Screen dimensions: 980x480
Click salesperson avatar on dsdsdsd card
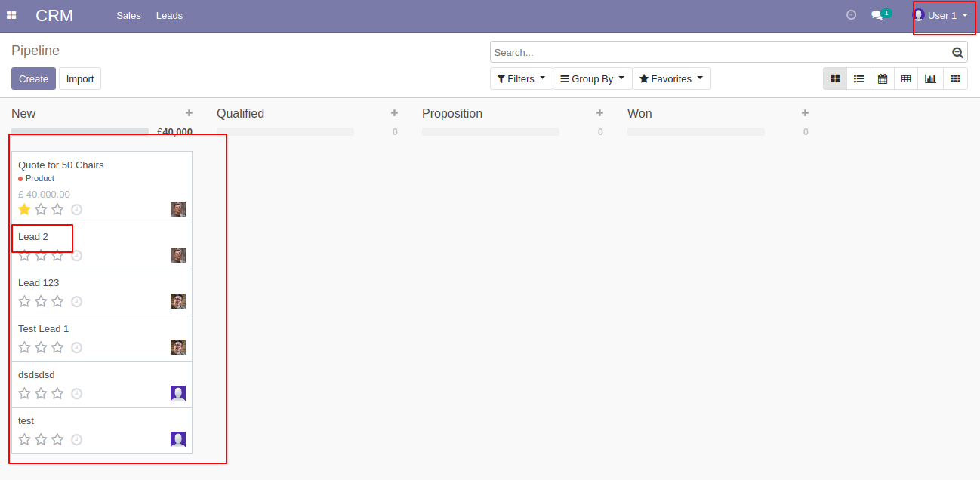click(x=178, y=393)
